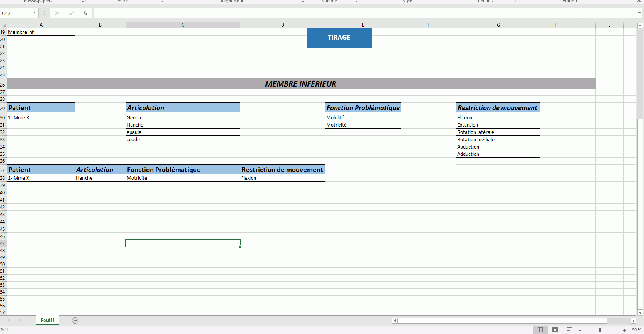This screenshot has height=334, width=644.
Task: Click the zoom slider handle
Action: coord(600,330)
